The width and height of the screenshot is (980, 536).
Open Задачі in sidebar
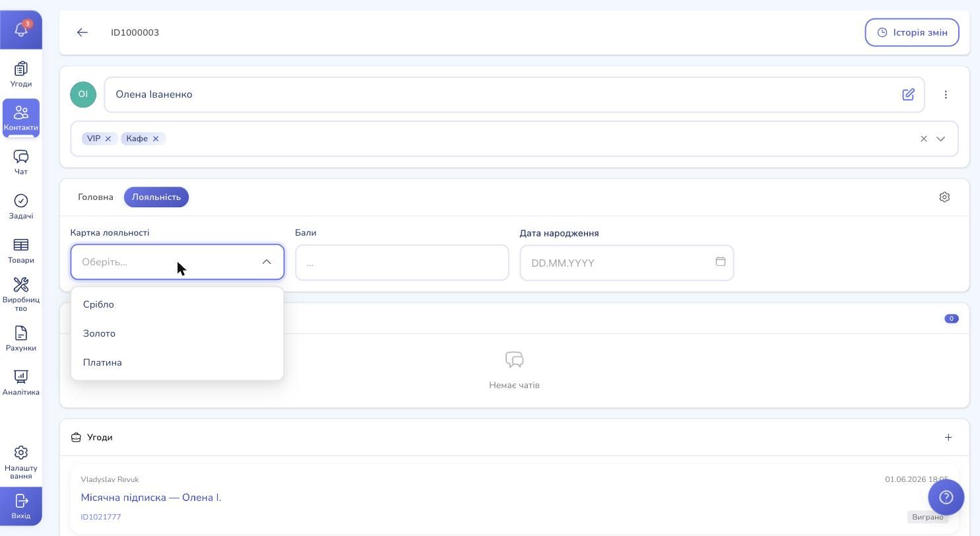(x=21, y=207)
